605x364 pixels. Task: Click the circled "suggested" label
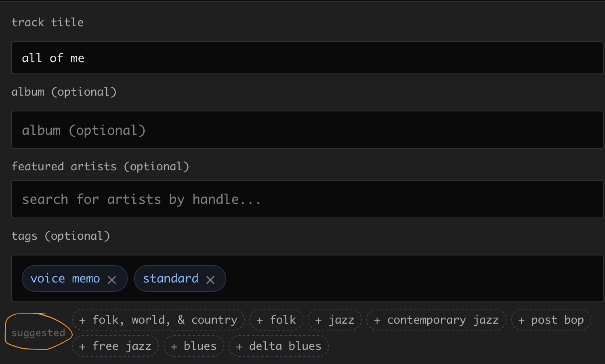coord(38,333)
